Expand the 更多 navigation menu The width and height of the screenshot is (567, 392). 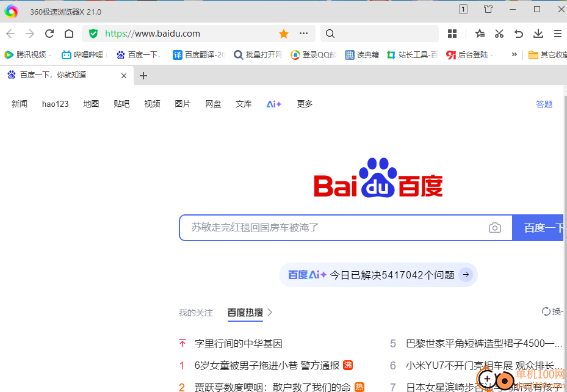(305, 104)
